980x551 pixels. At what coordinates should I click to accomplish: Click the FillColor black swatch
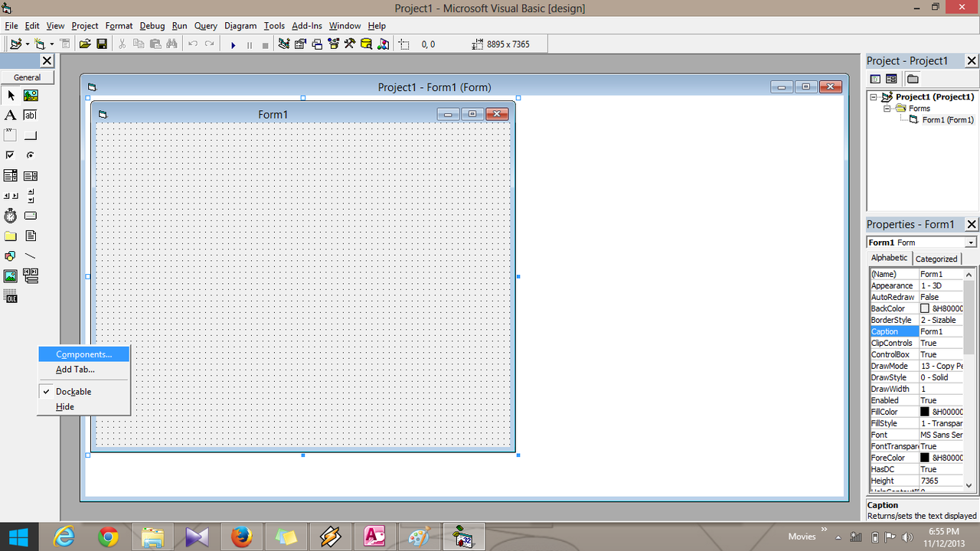point(925,412)
